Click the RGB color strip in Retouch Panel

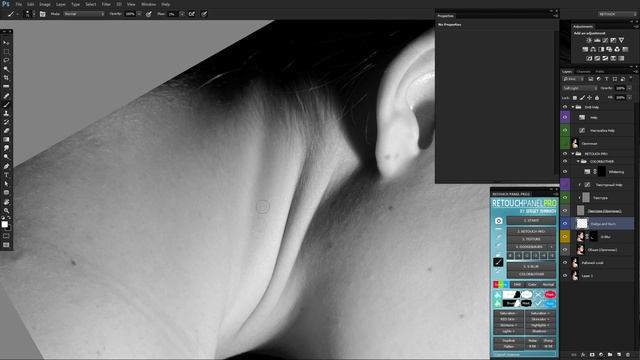(x=501, y=284)
